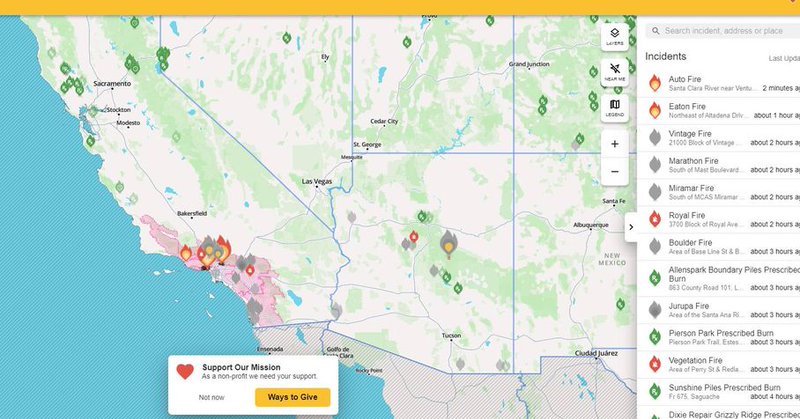Click the Vegetation Fire red flame icon
This screenshot has height=419, width=800.
(655, 364)
